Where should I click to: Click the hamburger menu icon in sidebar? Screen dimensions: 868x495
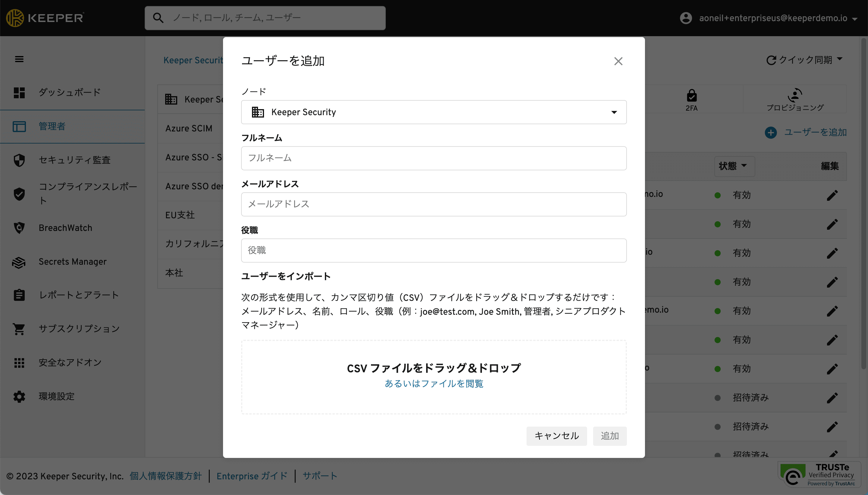[19, 59]
